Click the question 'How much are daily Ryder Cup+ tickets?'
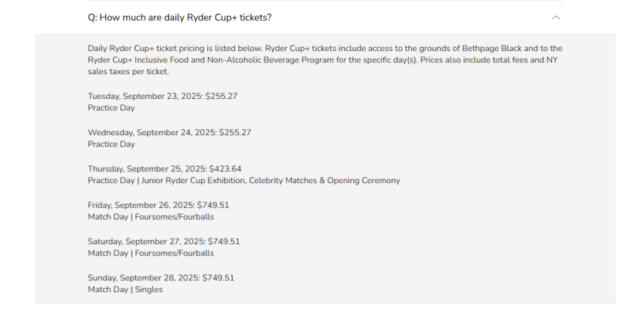The image size is (644, 309). click(x=179, y=18)
